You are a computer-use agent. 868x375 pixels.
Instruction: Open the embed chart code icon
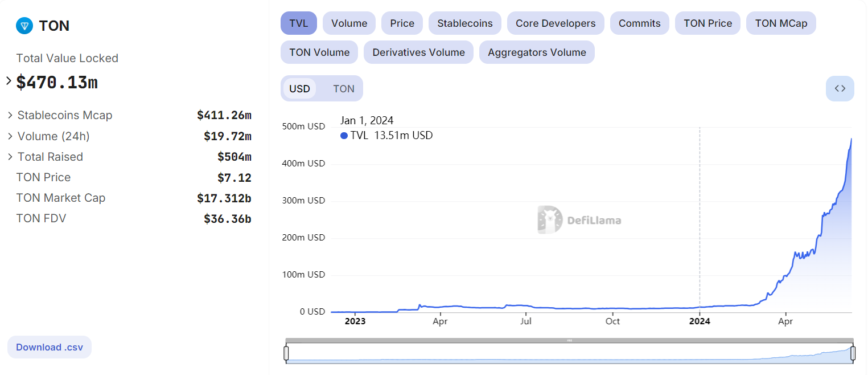[840, 88]
